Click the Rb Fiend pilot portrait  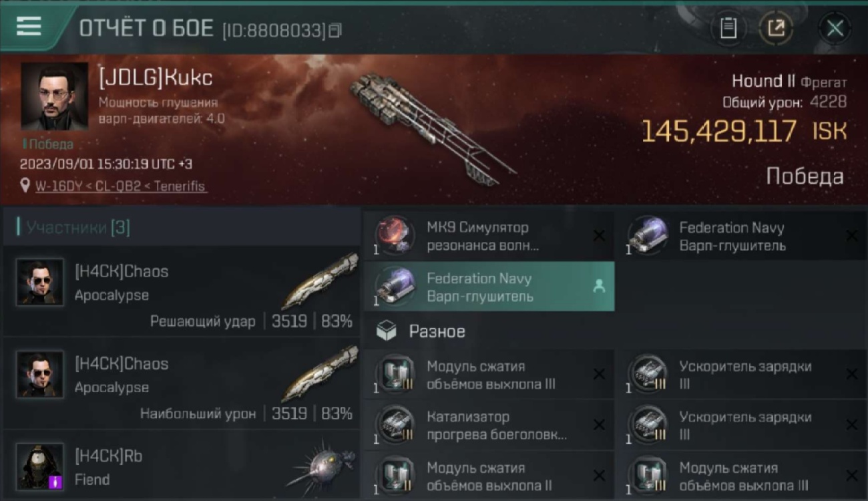40,466
